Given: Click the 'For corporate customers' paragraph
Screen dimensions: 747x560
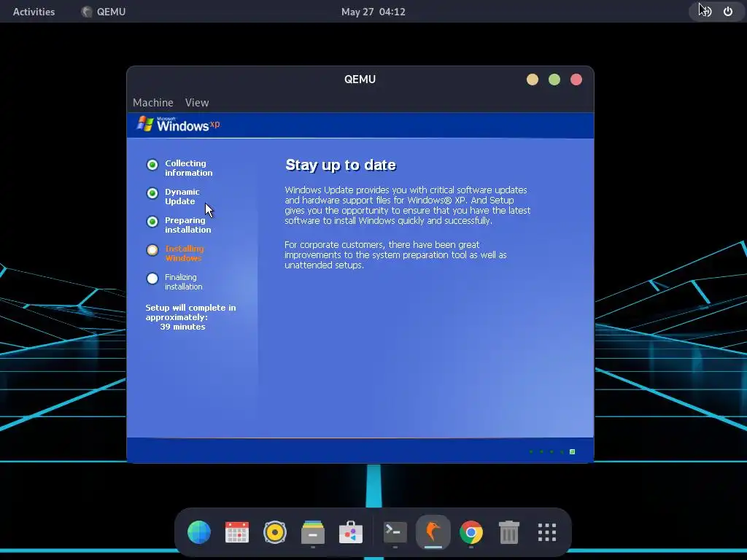Looking at the screenshot, I should click(395, 254).
